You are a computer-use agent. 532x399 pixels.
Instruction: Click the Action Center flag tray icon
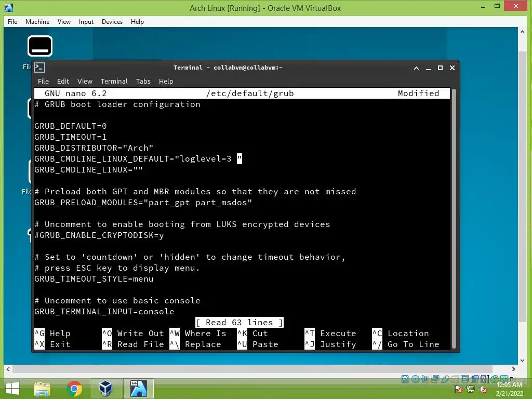(458, 389)
